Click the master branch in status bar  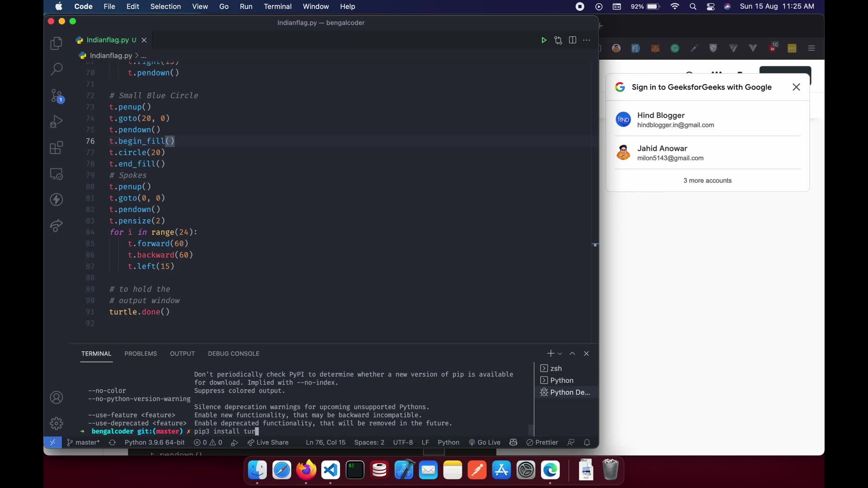(83, 442)
